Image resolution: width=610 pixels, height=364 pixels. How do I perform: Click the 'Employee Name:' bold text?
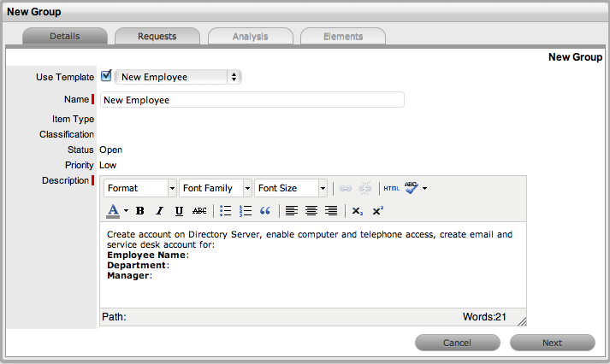point(148,255)
